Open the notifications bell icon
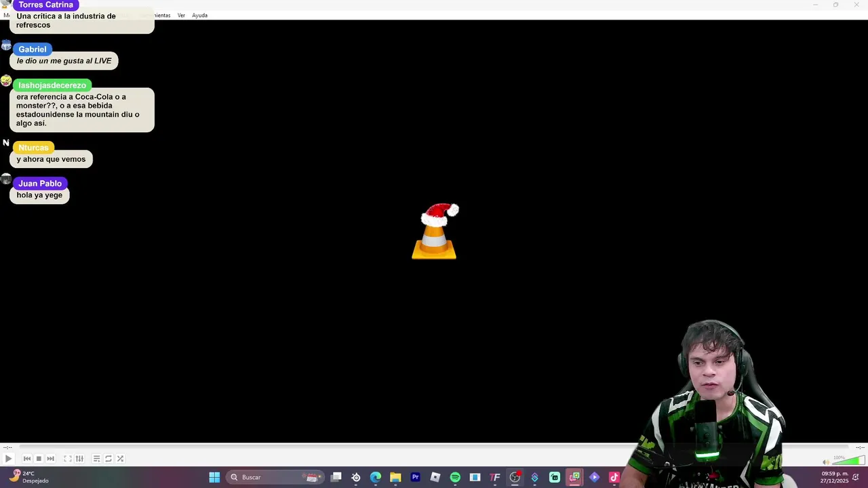 click(856, 477)
